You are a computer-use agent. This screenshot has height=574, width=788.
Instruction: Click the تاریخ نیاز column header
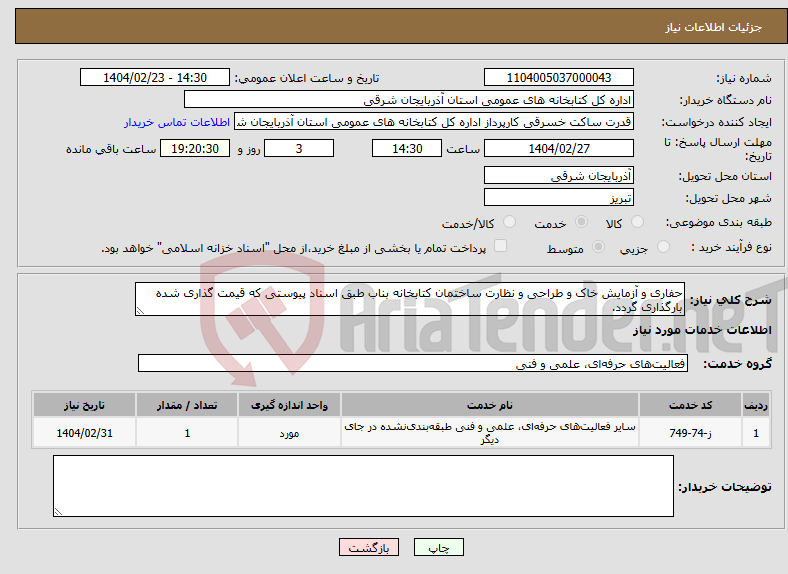(x=84, y=405)
